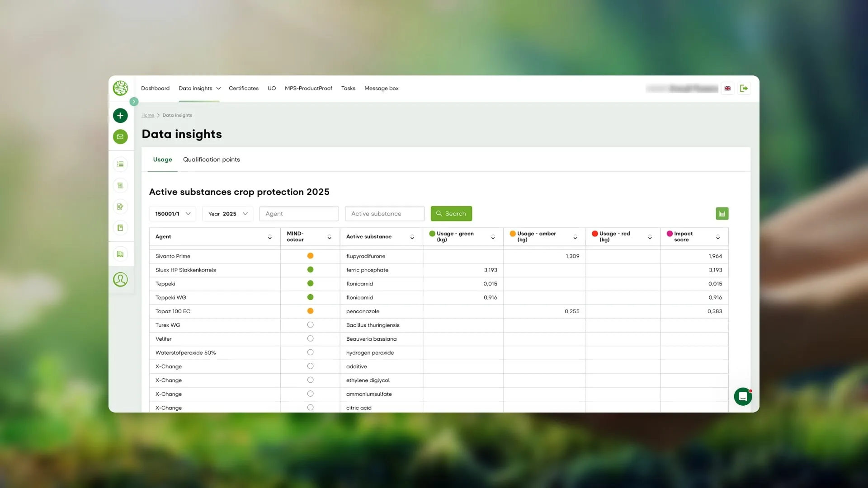This screenshot has height=488, width=868.
Task: Click the green plus add button in sidebar
Action: (x=120, y=116)
